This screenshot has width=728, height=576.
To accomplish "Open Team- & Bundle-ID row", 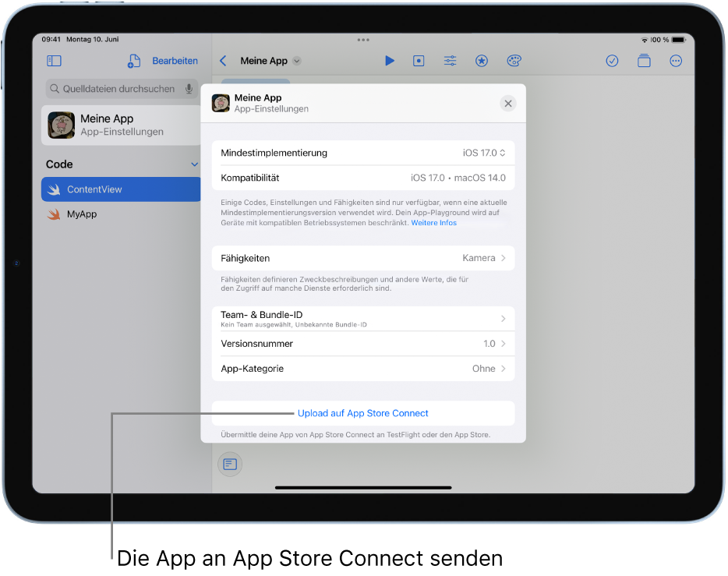I will (363, 319).
